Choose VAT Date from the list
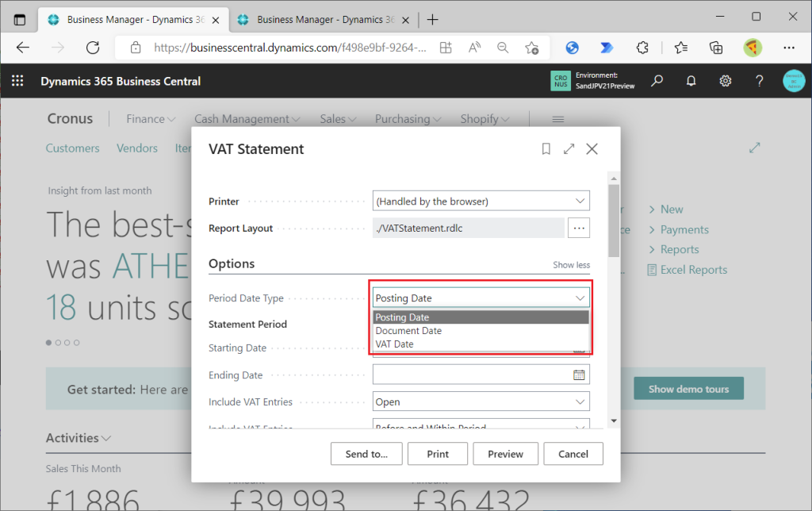The image size is (812, 511). [481, 344]
